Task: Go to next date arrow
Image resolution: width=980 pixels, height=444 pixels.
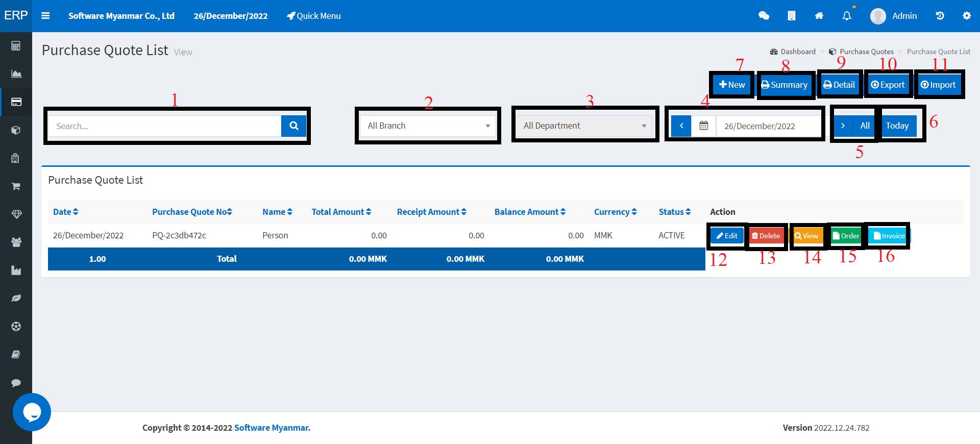Action: click(843, 126)
